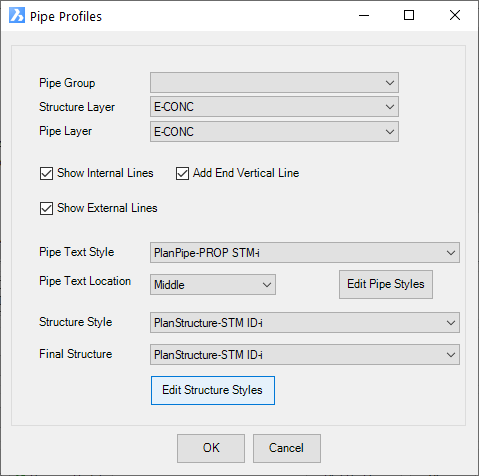Disable Show External Lines option
Viewport: 479px width, 476px height.
(46, 209)
